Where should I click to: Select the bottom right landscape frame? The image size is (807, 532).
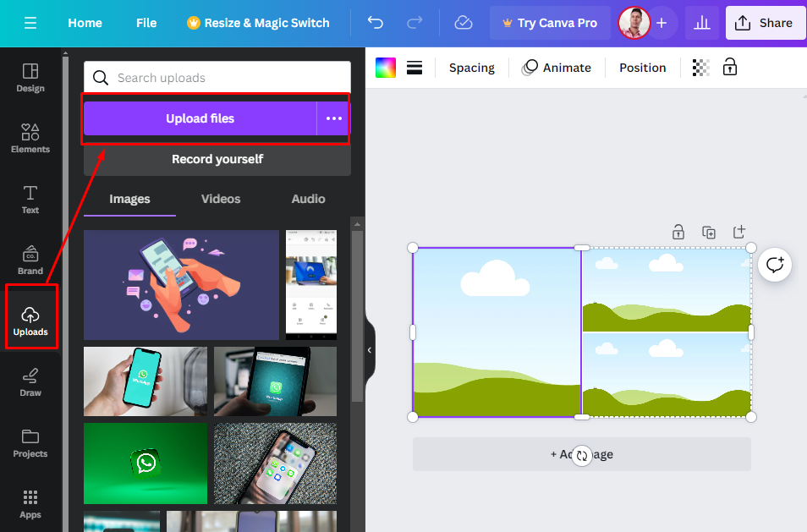[667, 375]
